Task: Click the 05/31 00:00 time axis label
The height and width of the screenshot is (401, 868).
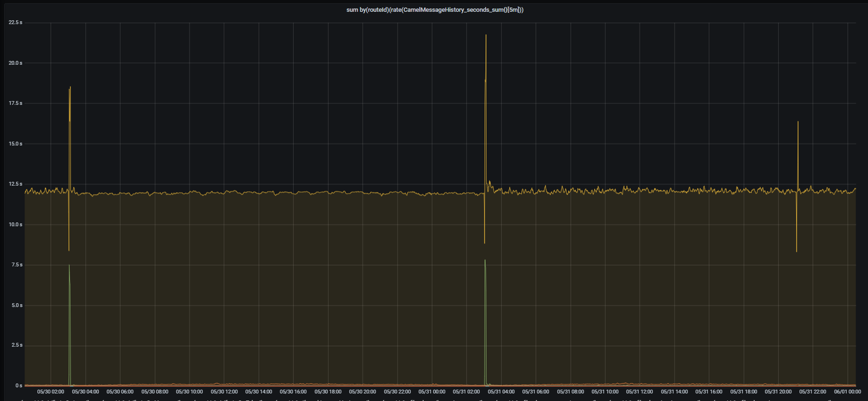Action: click(432, 392)
